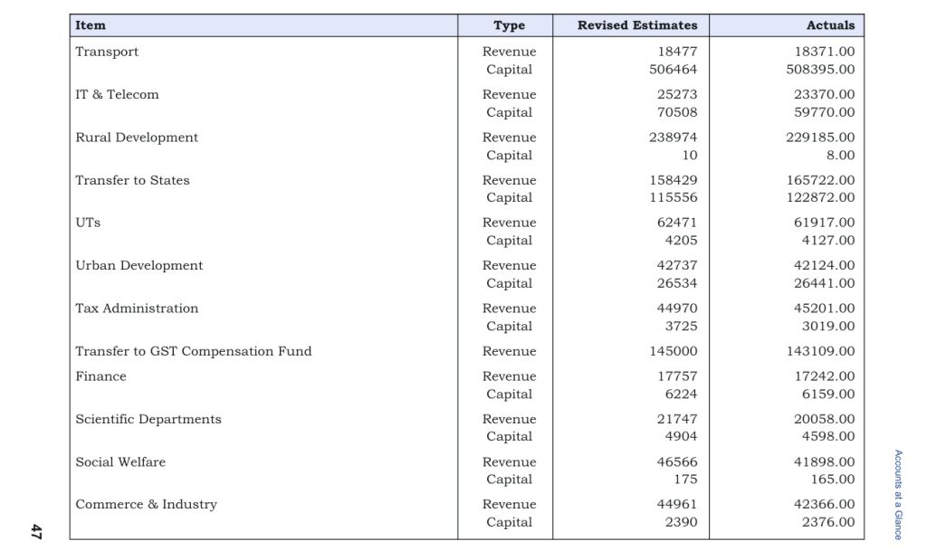
Task: Click the page number 47
Action: [x=36, y=532]
